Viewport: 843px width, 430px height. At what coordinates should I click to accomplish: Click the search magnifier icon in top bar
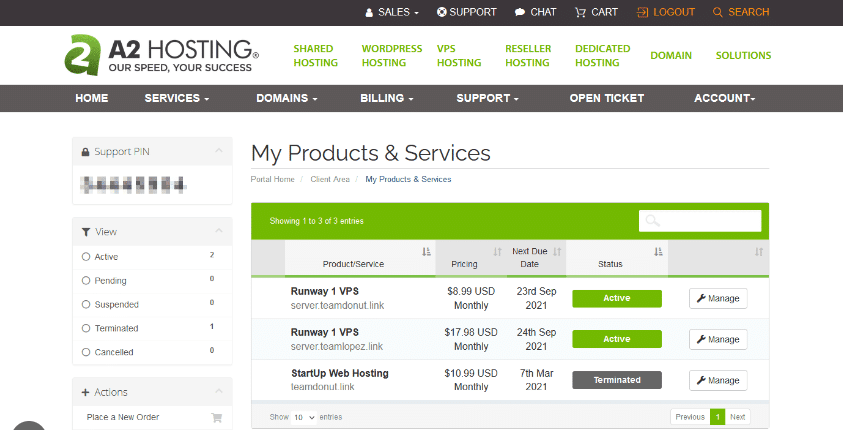tap(718, 12)
